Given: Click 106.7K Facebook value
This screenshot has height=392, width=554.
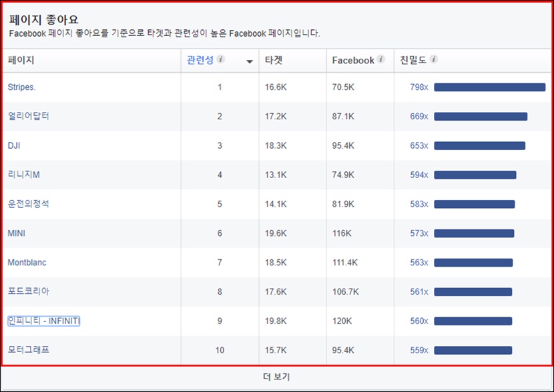Looking at the screenshot, I should click(345, 292).
